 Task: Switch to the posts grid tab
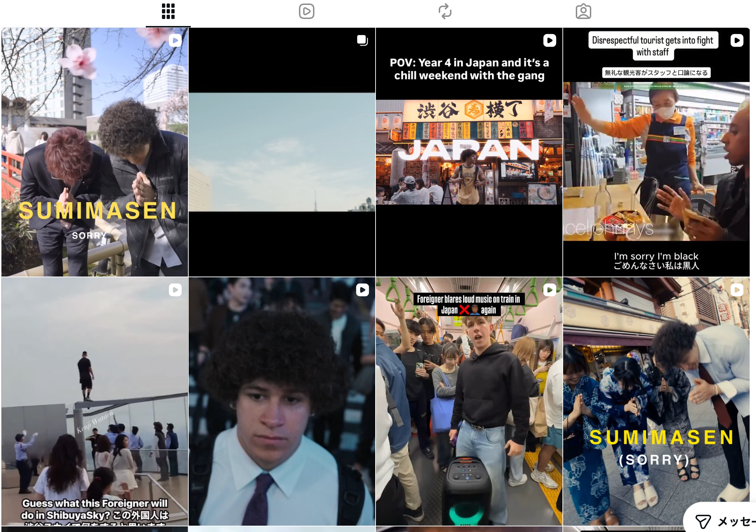coord(168,12)
